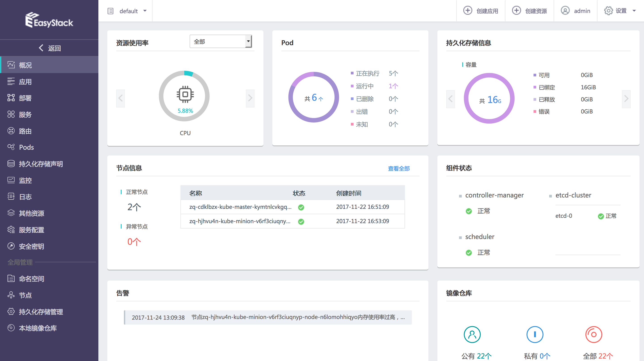The image size is (644, 361).
Task: Open the admin account label
Action: point(582,11)
